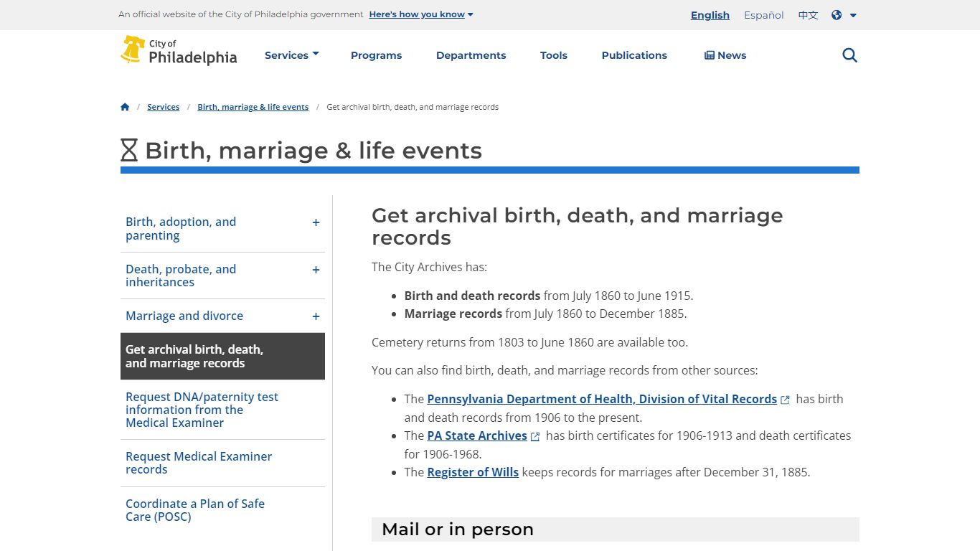This screenshot has width=980, height=551.
Task: Click "Cemetery returns from 1803" sentence
Action: coord(529,342)
